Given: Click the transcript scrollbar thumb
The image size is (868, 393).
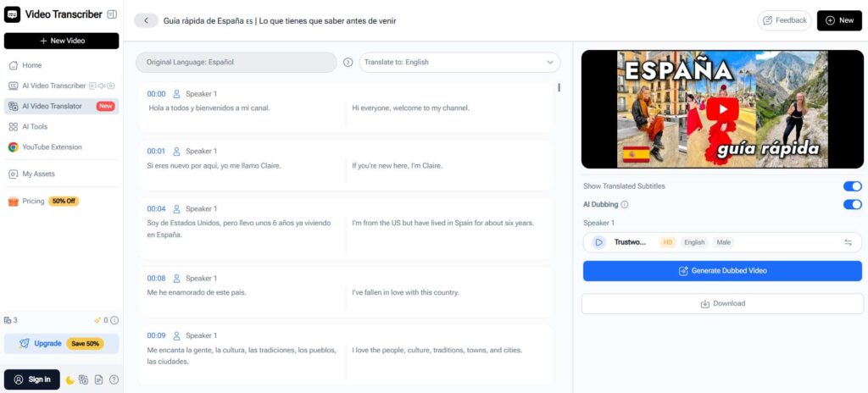Looking at the screenshot, I should pos(559,87).
